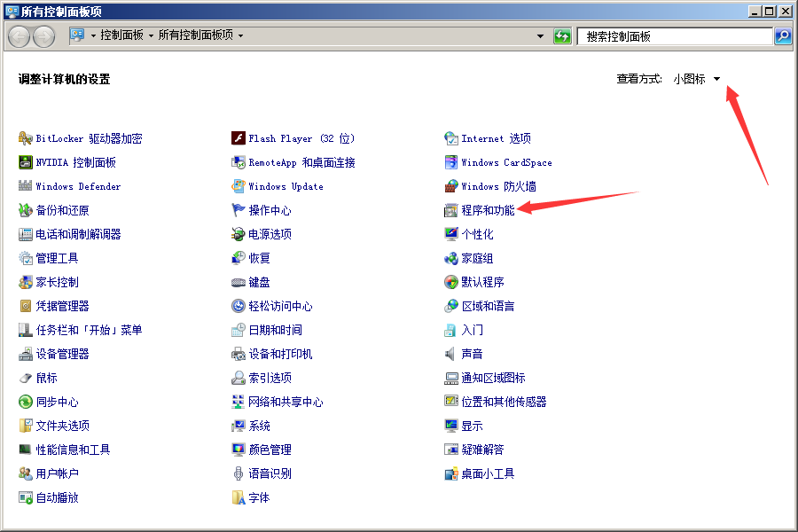Viewport: 798px width, 532px height.
Task: Open the 入门 link
Action: pos(472,330)
